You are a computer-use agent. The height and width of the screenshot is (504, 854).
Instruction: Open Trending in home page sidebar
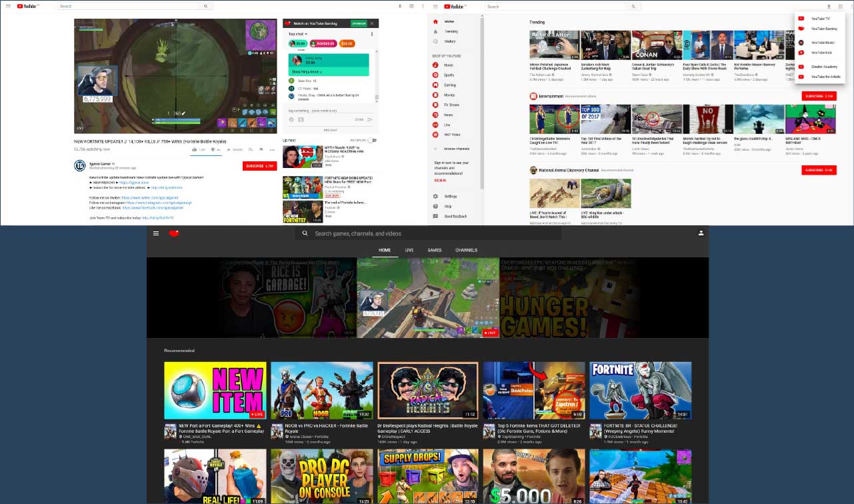pyautogui.click(x=451, y=31)
